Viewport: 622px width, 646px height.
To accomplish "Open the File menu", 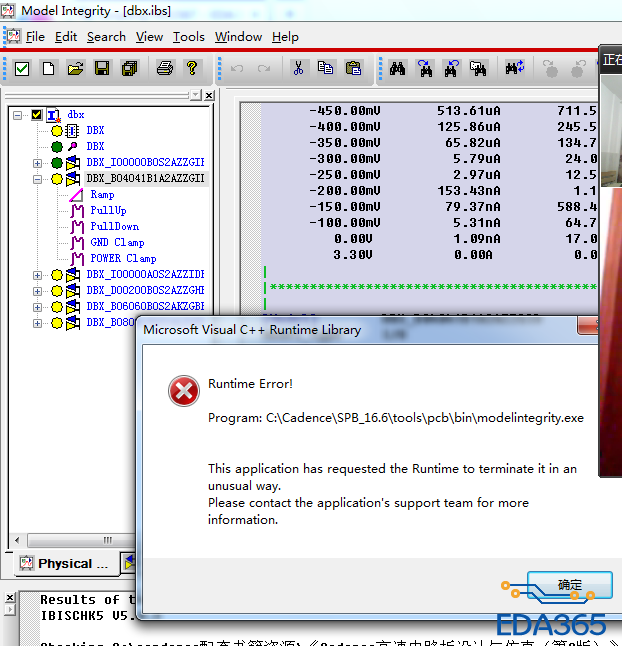I will (x=35, y=37).
